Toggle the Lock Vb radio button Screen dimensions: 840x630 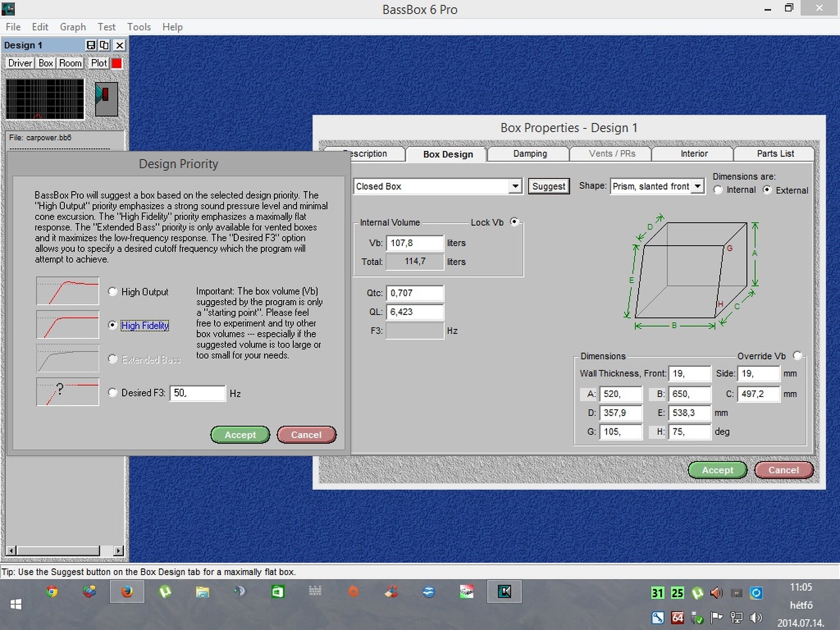coord(514,222)
